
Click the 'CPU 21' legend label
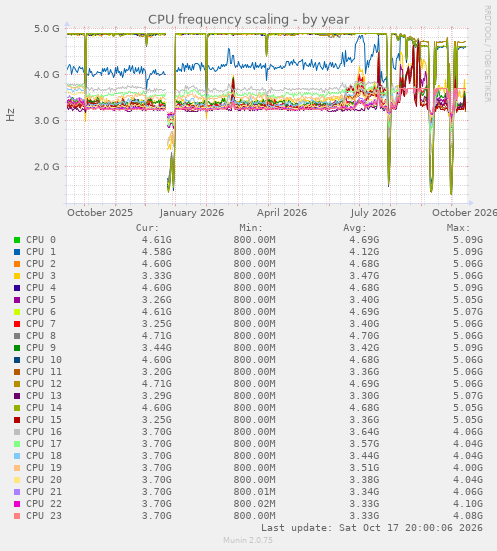(44, 492)
